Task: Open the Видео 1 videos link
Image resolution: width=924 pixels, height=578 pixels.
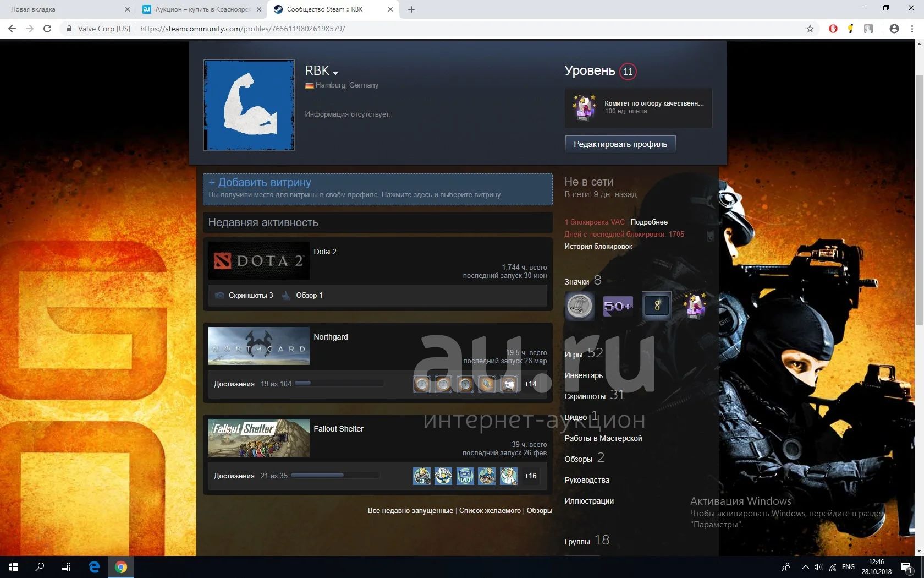Action: [x=581, y=416]
